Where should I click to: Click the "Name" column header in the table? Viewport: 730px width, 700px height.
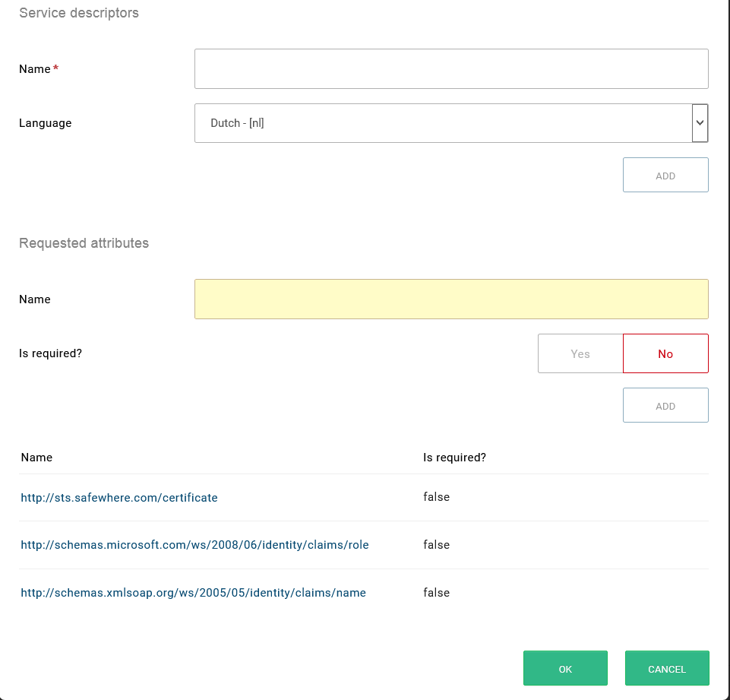tap(36, 457)
